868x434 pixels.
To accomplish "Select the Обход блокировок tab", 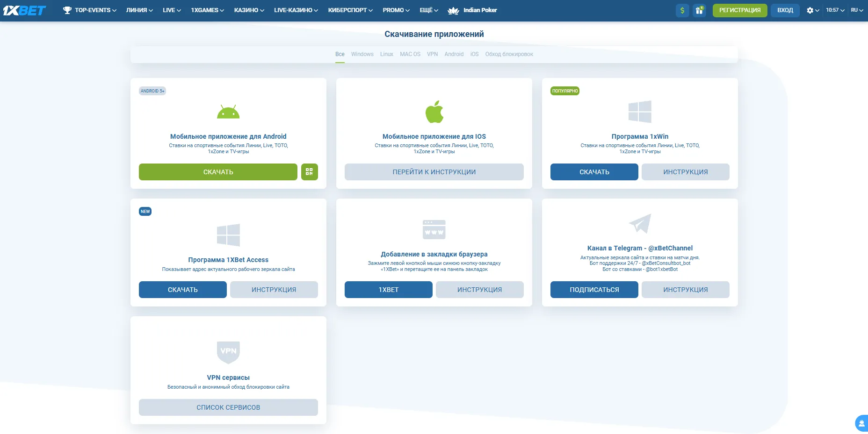I will coord(509,54).
